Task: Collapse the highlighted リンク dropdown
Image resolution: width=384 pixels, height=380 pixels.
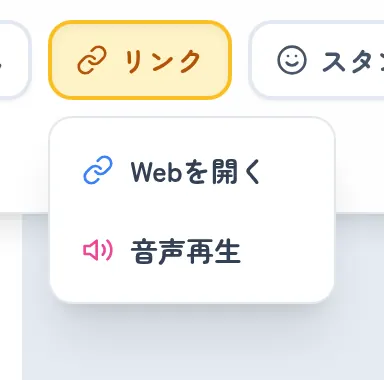Action: 140,60
